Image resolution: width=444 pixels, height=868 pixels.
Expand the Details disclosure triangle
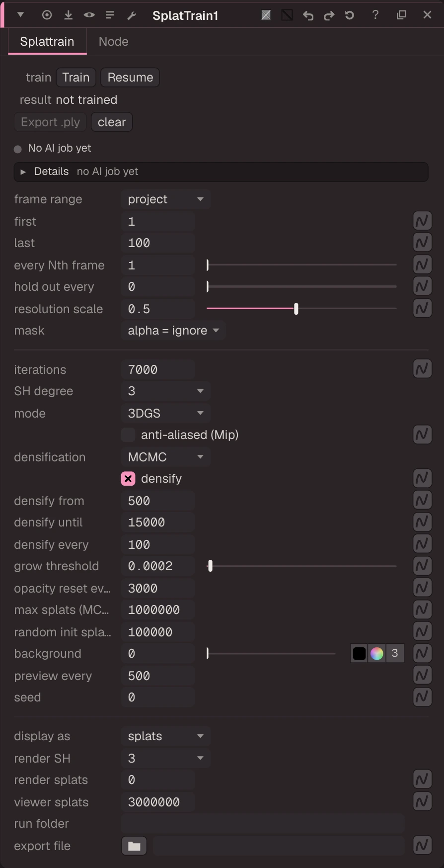pos(23,172)
